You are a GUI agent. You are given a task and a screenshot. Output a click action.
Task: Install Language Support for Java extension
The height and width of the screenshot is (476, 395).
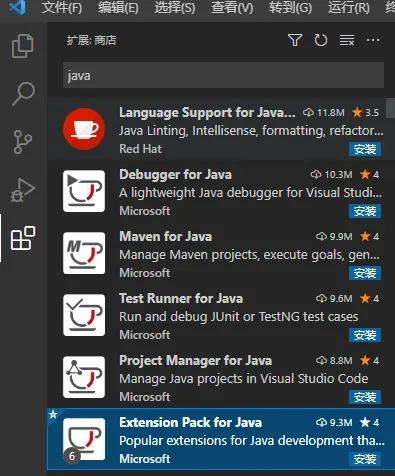365,149
